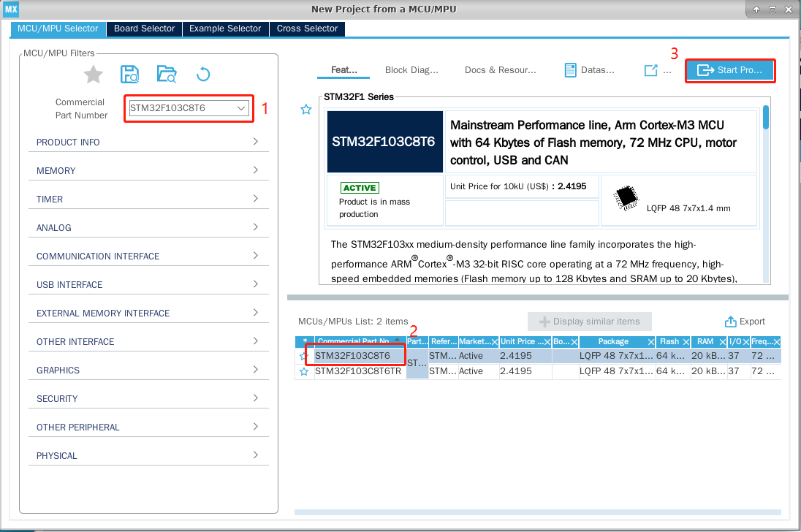This screenshot has width=801, height=532.
Task: Load saved search folder icon
Action: 167,75
